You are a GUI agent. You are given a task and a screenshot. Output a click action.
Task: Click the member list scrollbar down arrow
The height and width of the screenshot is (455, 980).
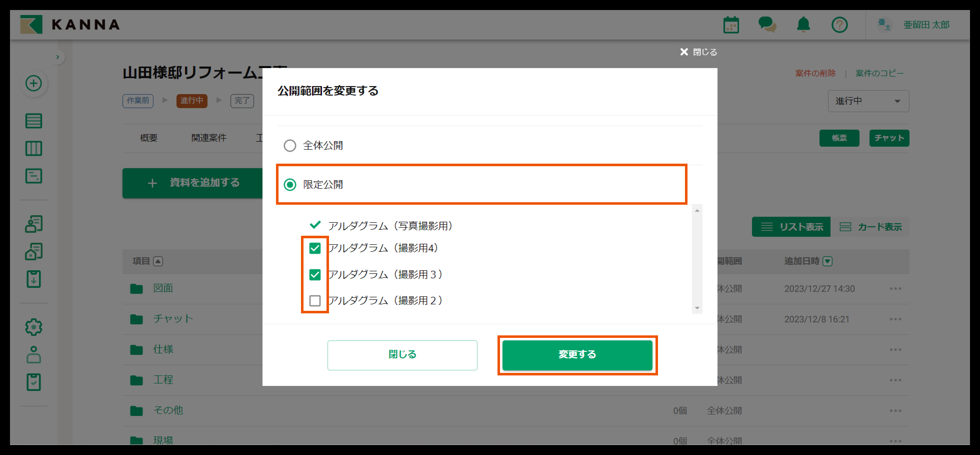(x=697, y=308)
